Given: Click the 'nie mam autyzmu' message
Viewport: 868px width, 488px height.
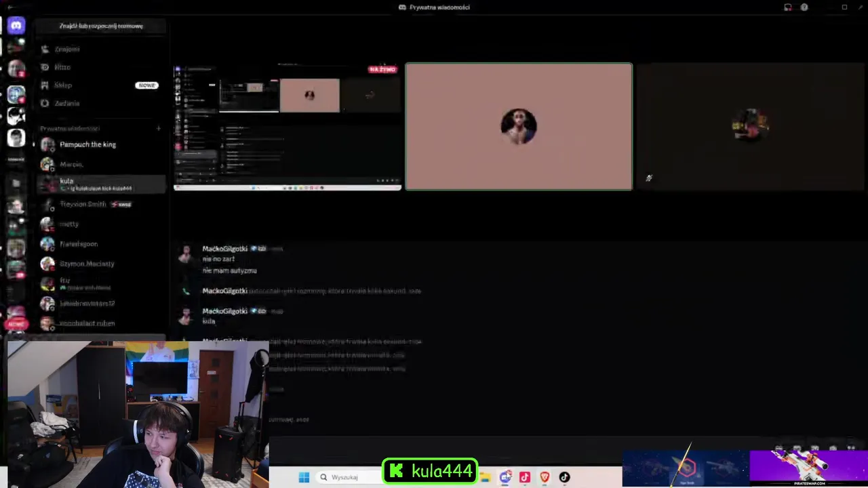Looking at the screenshot, I should click(x=229, y=270).
